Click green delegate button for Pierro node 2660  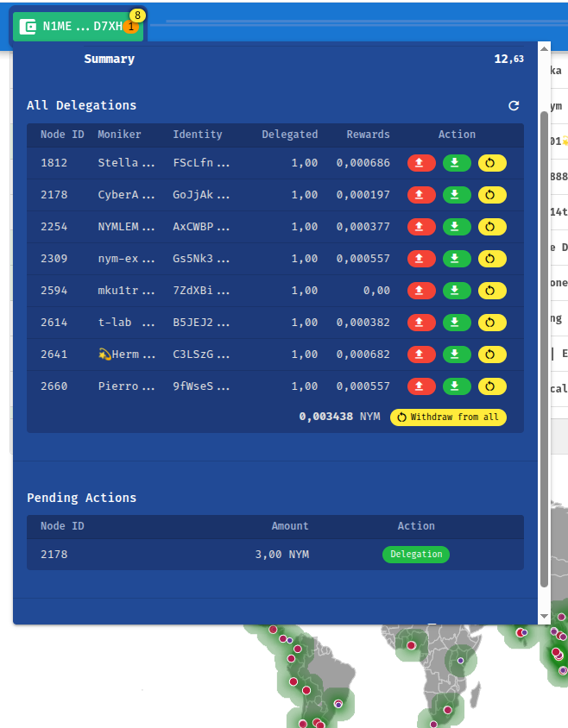(457, 386)
